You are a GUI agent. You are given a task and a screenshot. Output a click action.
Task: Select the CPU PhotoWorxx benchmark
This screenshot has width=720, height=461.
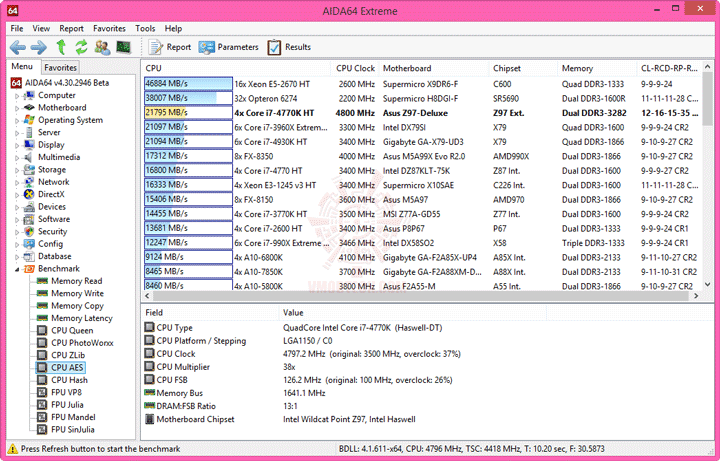(x=82, y=343)
